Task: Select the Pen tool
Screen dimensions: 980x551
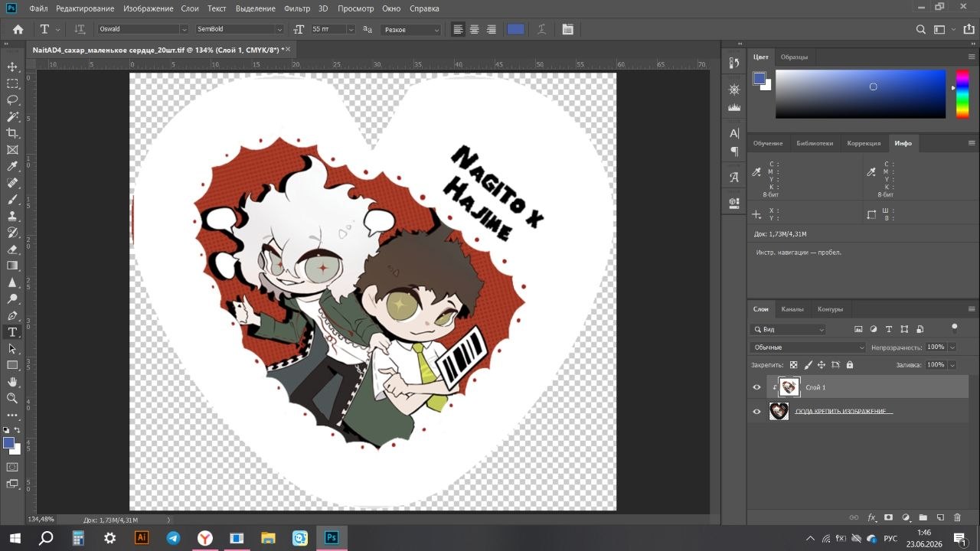Action: (x=12, y=315)
